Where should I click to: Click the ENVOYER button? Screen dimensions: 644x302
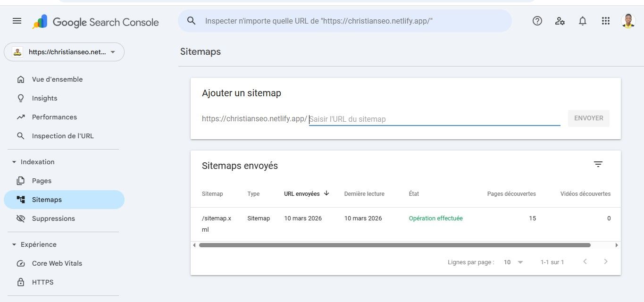[x=588, y=118]
